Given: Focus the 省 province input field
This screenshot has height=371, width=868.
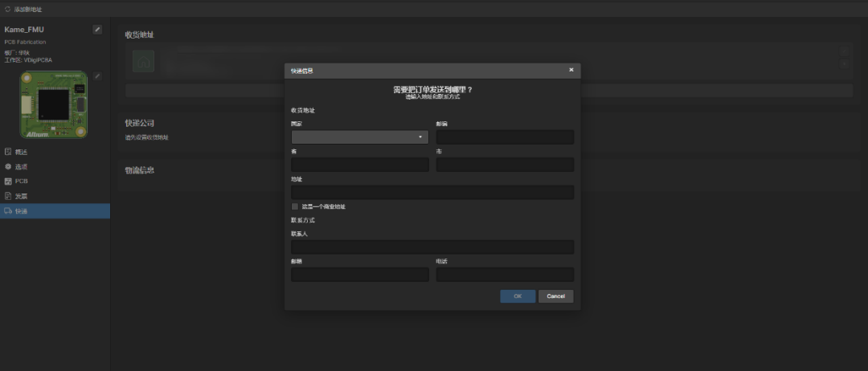Looking at the screenshot, I should tap(360, 165).
